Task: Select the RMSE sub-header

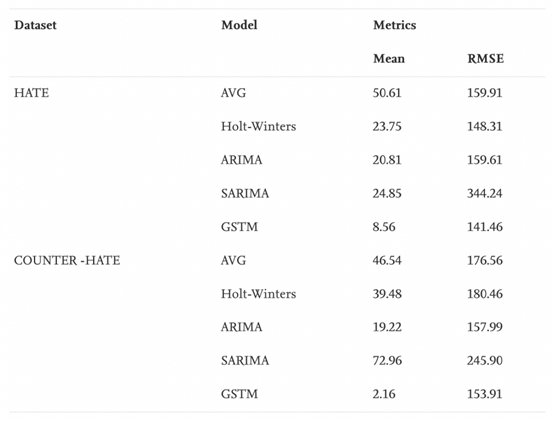Action: click(485, 59)
